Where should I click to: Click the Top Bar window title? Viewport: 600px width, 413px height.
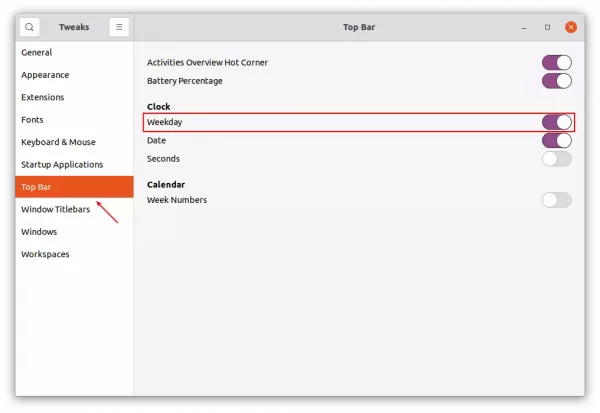tap(359, 27)
